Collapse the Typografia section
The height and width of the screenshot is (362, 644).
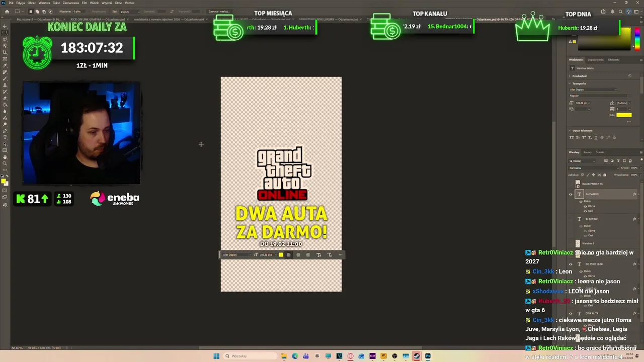570,83
